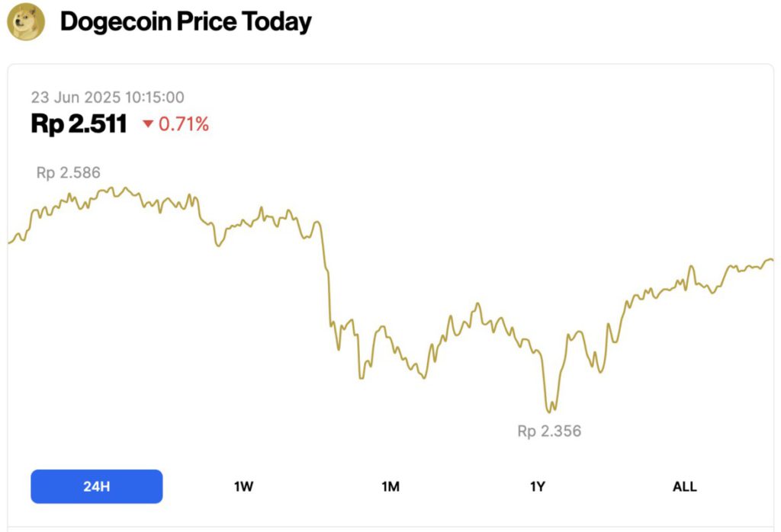Switch to the 1W timeframe
This screenshot has width=781, height=532.
click(243, 486)
